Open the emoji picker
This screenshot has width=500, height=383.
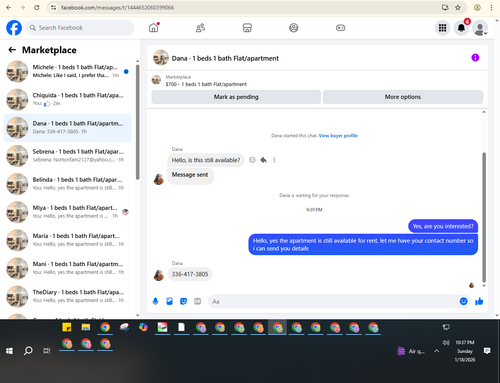click(x=464, y=301)
